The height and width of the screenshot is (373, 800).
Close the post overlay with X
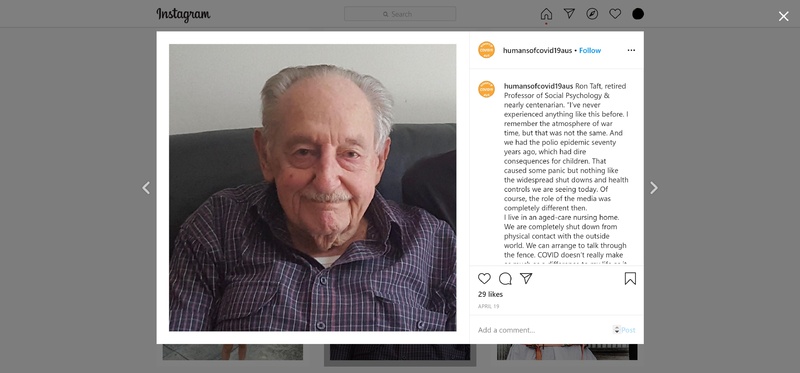(783, 16)
